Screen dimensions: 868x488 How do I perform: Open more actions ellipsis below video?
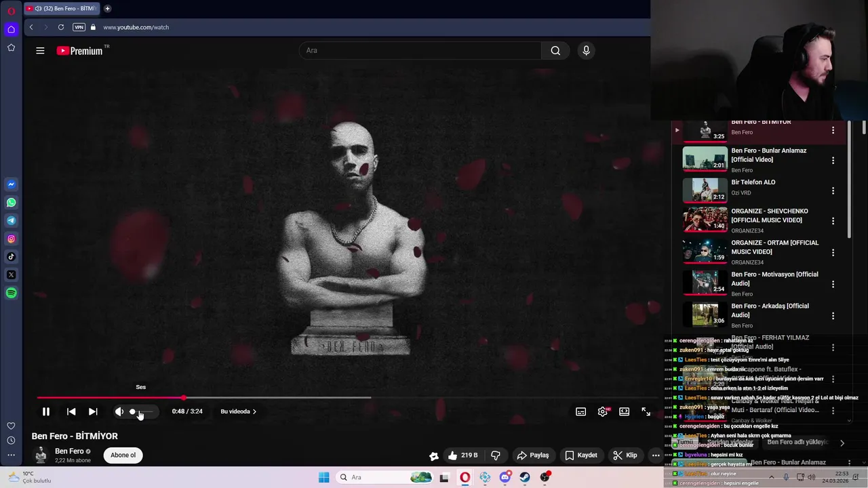pos(656,455)
